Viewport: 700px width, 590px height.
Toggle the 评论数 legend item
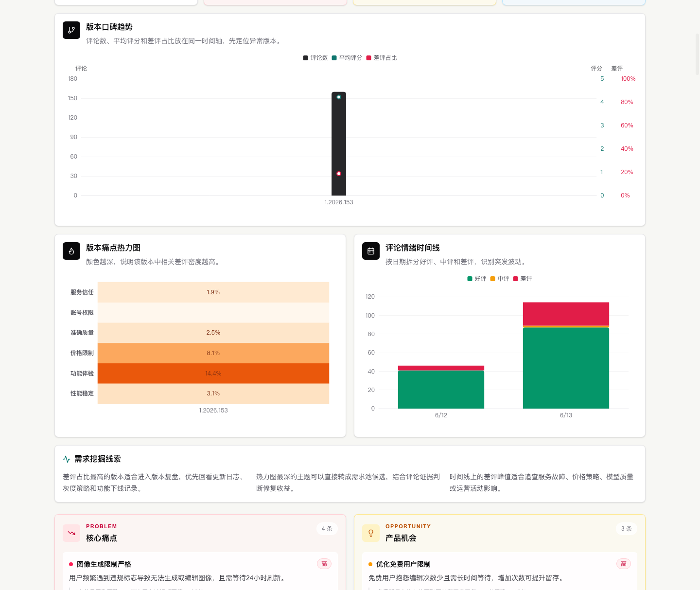pos(315,58)
